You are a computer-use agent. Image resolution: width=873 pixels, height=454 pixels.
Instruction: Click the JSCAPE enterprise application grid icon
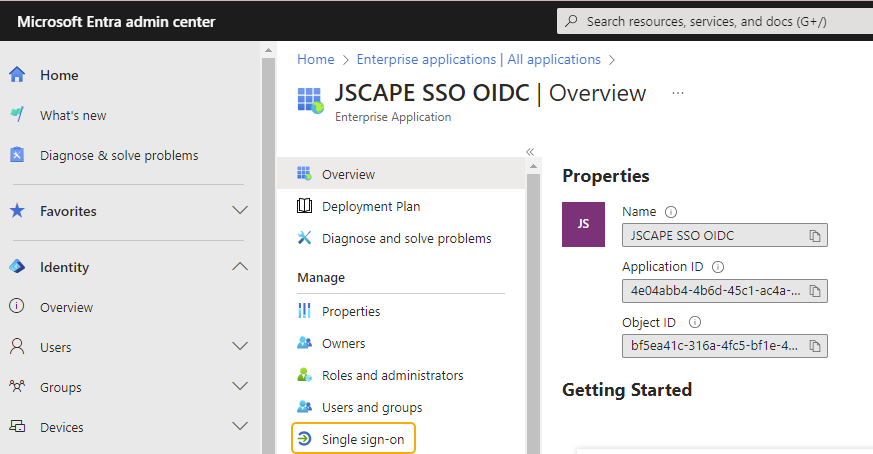[x=310, y=100]
